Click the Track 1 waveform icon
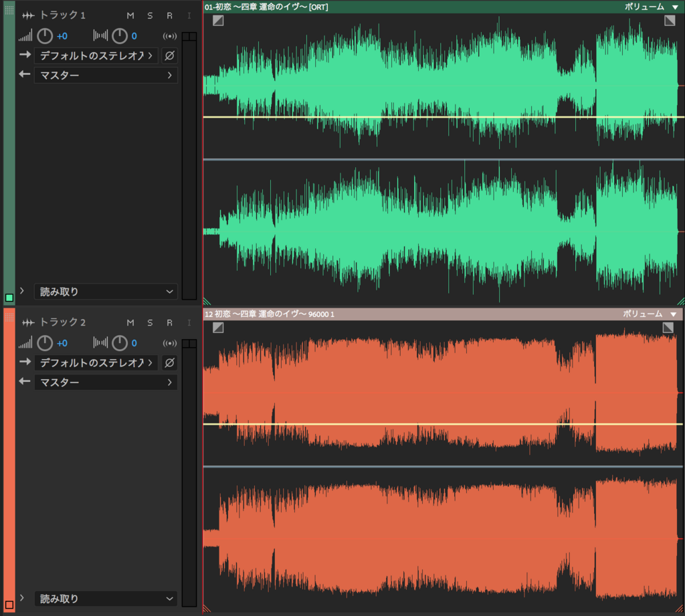685x616 pixels. 28,16
